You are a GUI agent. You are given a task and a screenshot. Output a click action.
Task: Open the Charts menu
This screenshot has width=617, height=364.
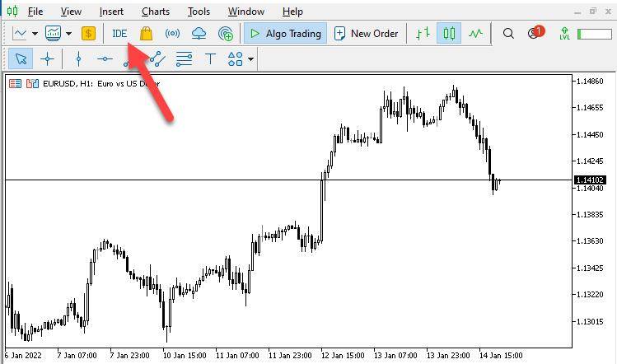click(x=156, y=12)
